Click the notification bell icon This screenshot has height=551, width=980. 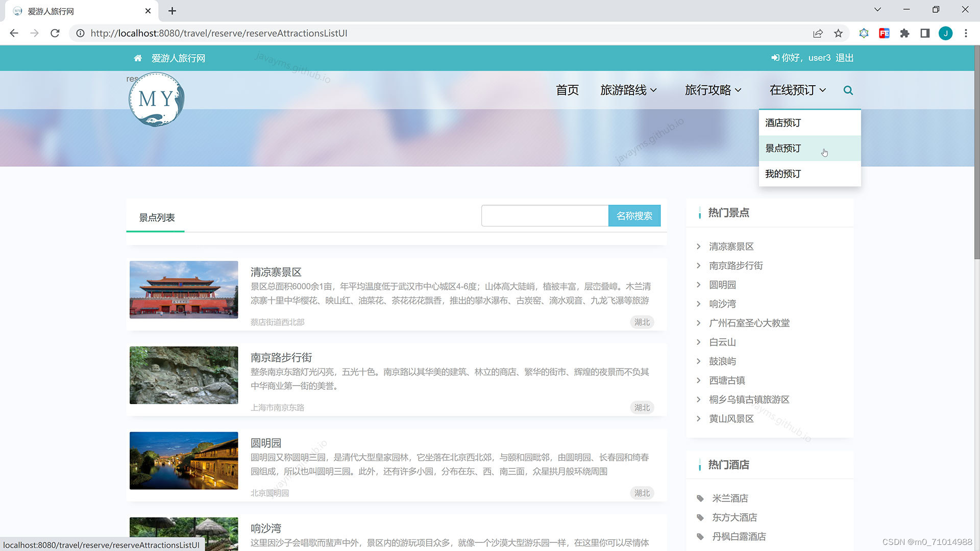[x=864, y=33]
